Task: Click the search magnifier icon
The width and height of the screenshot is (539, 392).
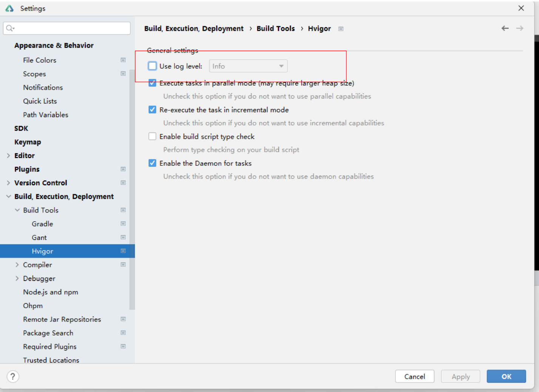Action: pos(10,28)
